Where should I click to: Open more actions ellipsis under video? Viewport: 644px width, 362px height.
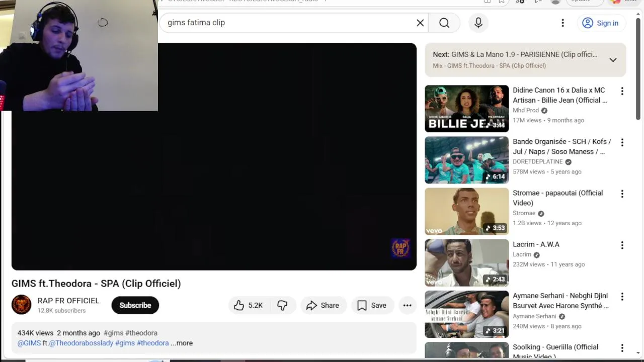pos(407,305)
